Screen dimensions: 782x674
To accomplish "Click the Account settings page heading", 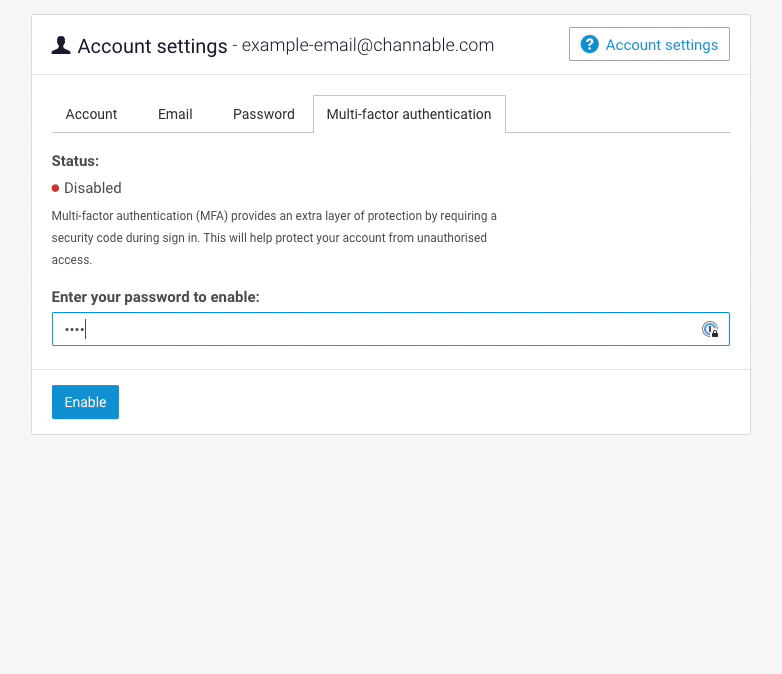I will coord(153,46).
